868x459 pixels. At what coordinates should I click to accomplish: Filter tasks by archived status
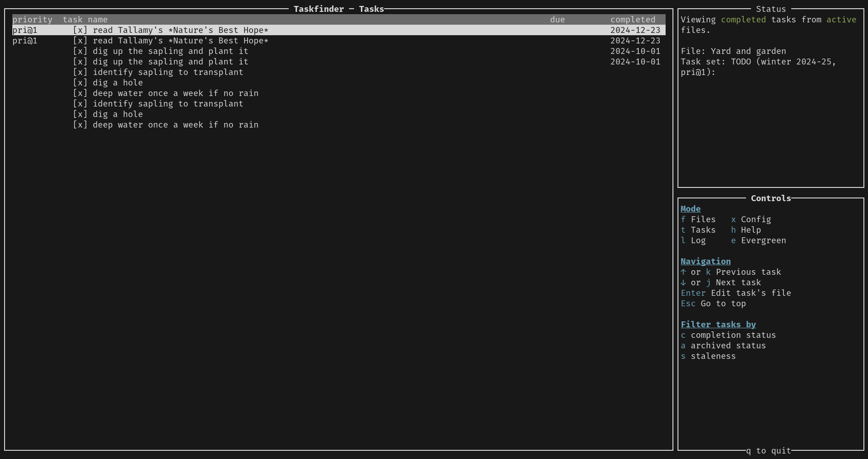723,346
